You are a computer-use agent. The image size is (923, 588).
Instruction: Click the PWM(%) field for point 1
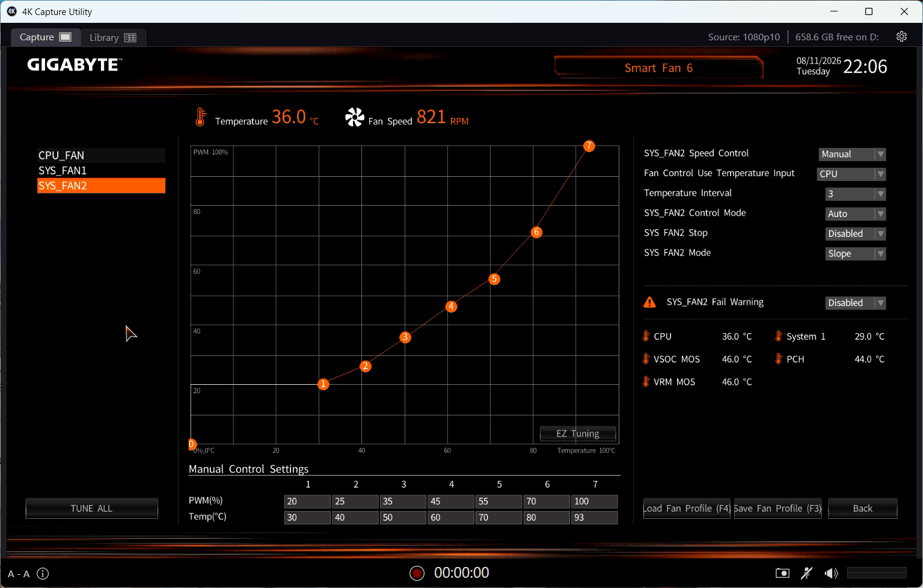pos(307,501)
